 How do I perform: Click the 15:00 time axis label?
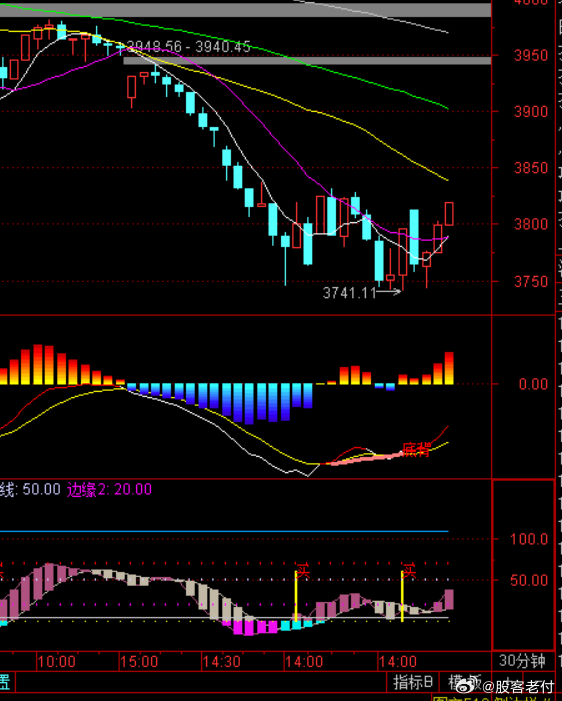pos(139,662)
